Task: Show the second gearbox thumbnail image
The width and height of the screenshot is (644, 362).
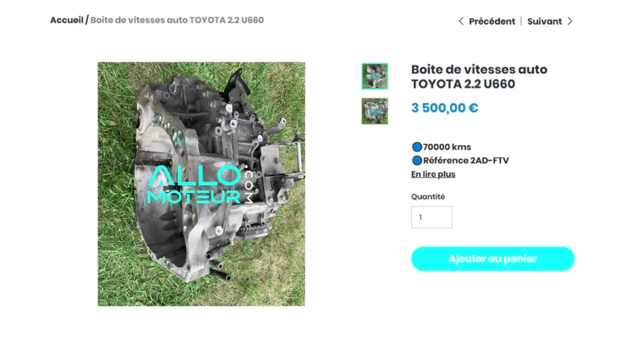Action: click(375, 111)
